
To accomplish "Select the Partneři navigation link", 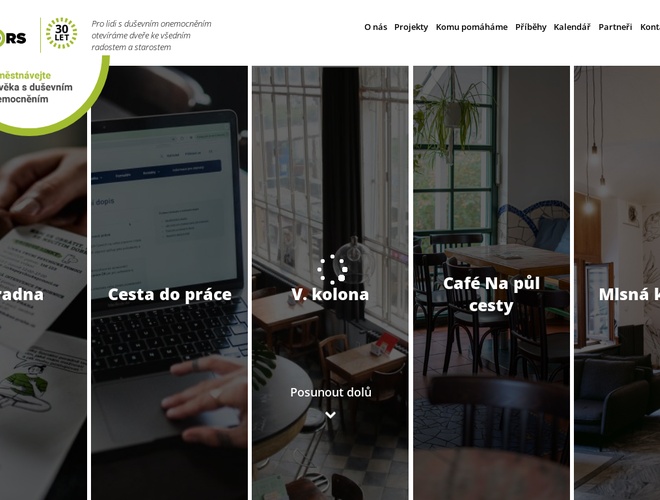I will click(615, 27).
